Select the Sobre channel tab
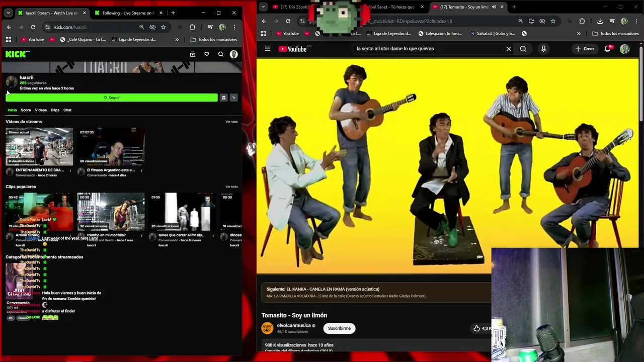The image size is (644, 362). pos(26,110)
